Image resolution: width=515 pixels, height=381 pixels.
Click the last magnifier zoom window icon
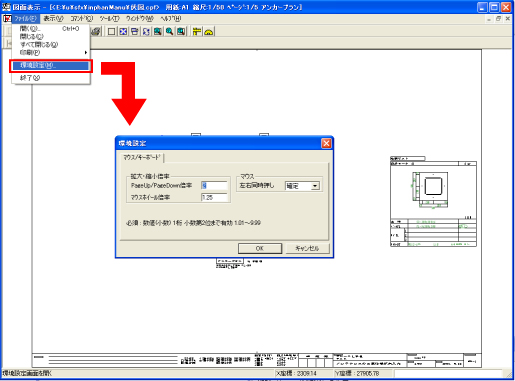(x=181, y=32)
